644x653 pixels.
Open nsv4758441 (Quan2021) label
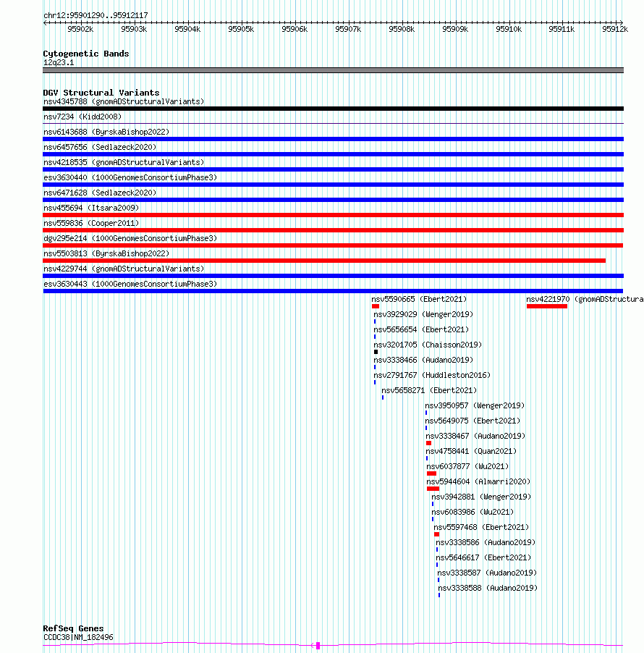471,452
